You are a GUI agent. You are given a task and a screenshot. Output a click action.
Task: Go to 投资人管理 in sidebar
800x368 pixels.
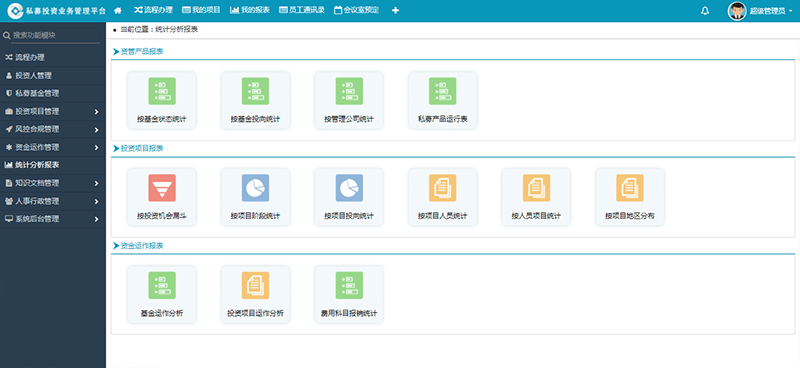(x=53, y=76)
